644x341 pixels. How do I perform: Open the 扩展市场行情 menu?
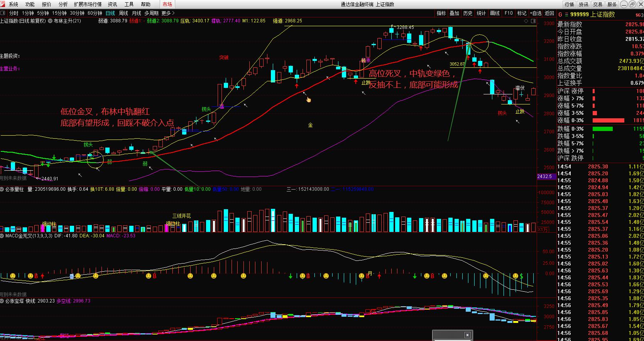(x=88, y=4)
